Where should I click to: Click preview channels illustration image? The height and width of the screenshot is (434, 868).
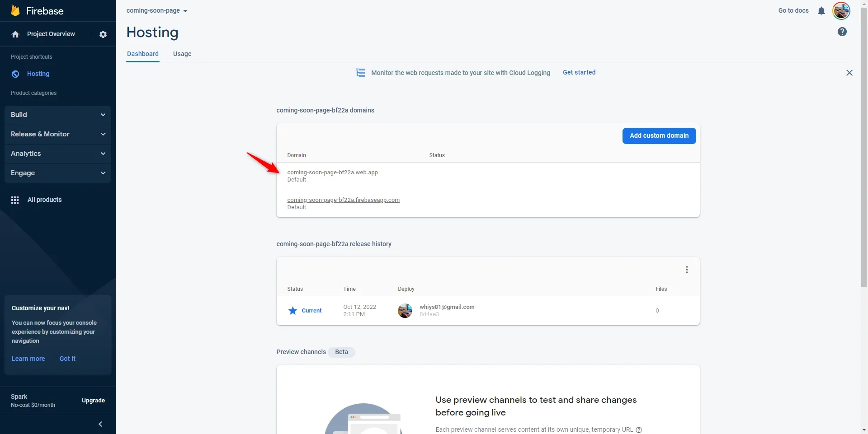[x=363, y=419]
